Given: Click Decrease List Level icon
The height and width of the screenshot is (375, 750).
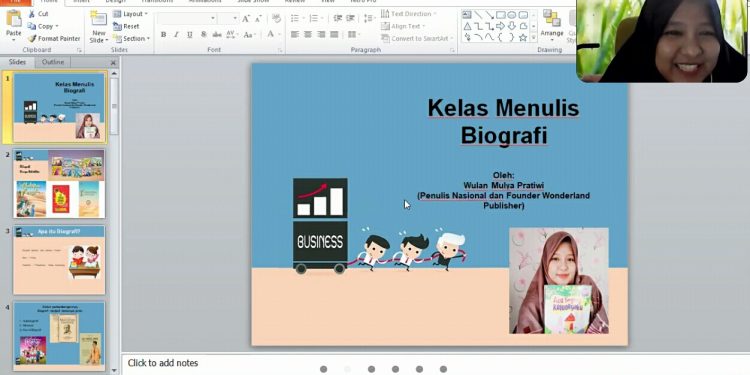Looking at the screenshot, I should pyautogui.click(x=338, y=19).
